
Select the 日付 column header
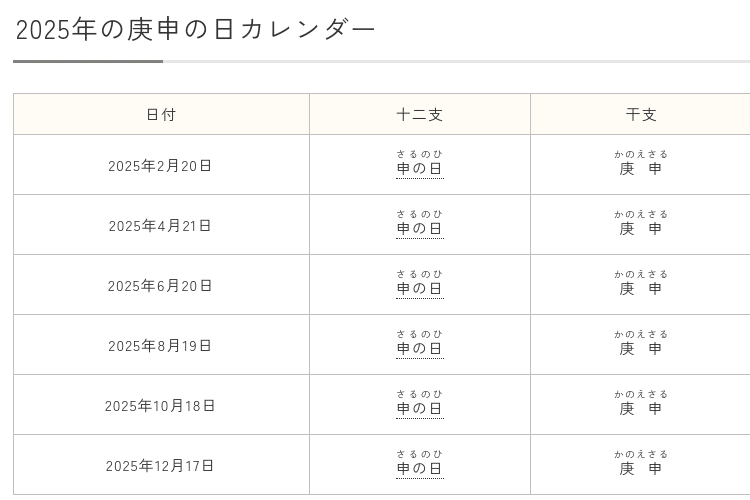coord(161,115)
